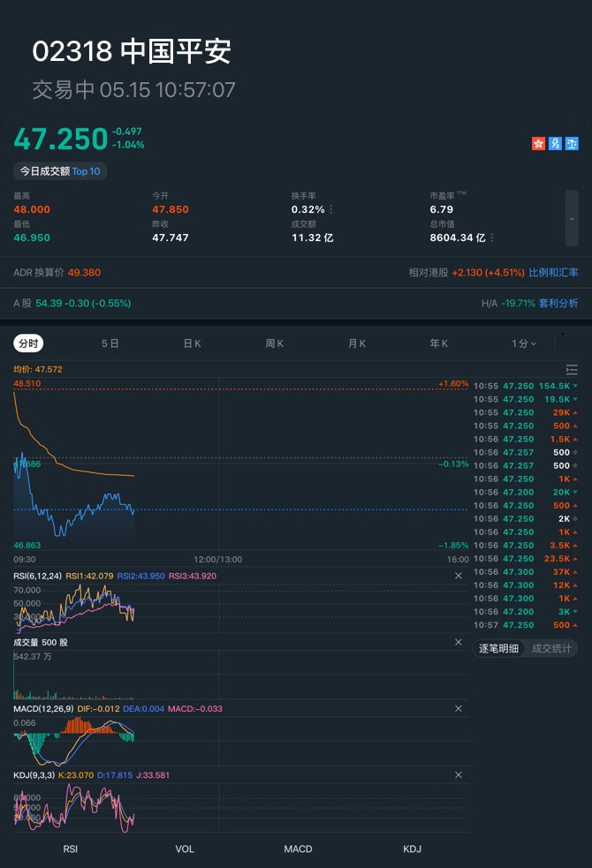
Task: Click the ADR 换算价 49.380 value
Action: point(84,272)
